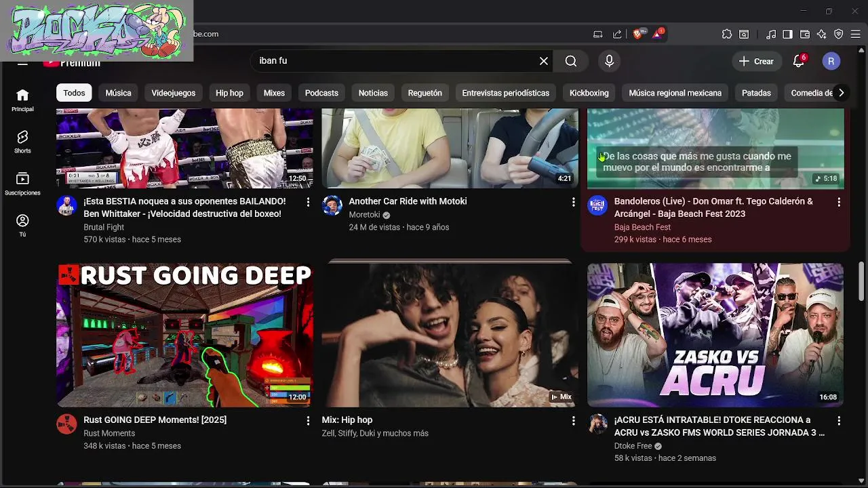Select the Música filter chip
Viewport: 868px width, 488px height.
pos(118,93)
